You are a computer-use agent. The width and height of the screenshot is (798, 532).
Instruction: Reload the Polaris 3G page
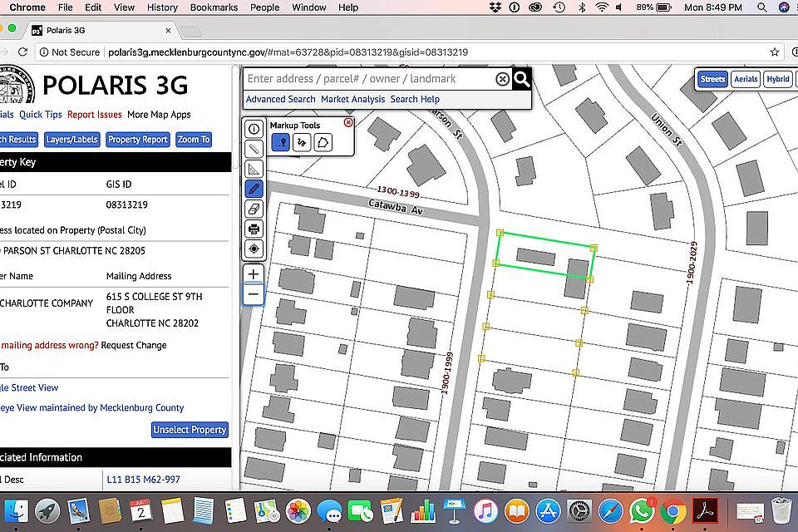click(22, 52)
